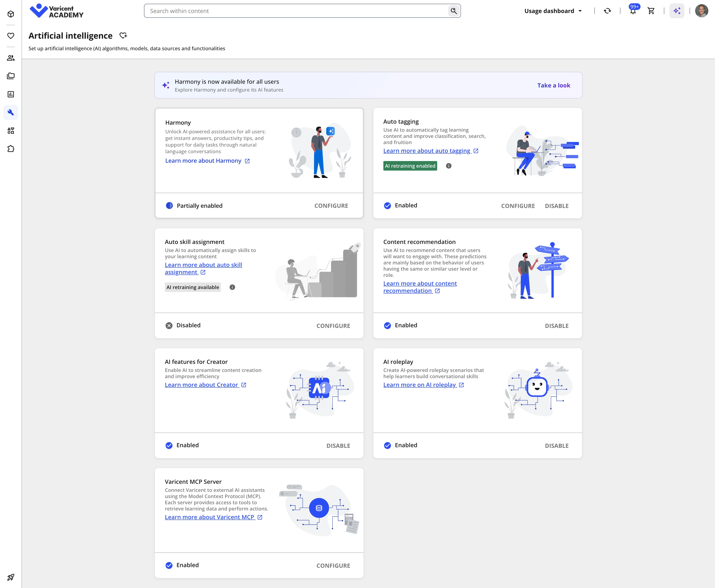This screenshot has width=715, height=588.
Task: Open favorites heart icon in sidebar
Action: (x=11, y=36)
